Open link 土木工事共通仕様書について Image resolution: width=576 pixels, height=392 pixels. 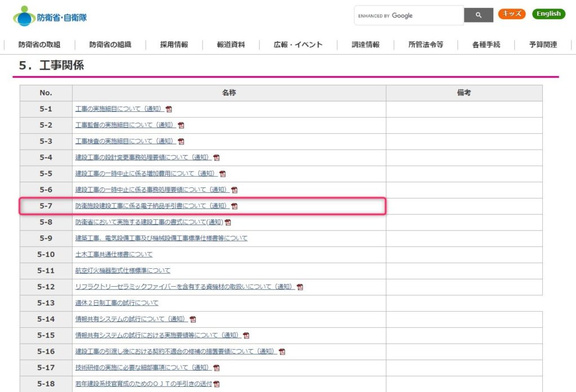pos(114,254)
